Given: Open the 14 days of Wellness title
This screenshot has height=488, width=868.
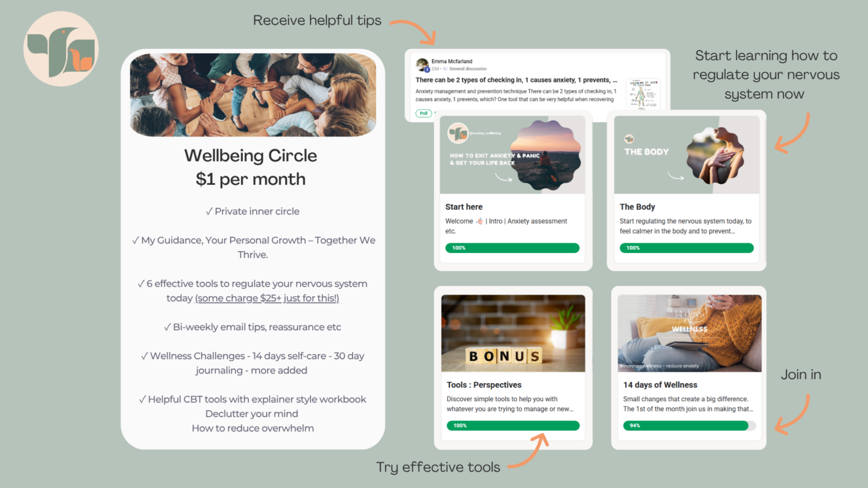Looking at the screenshot, I should pos(660,385).
